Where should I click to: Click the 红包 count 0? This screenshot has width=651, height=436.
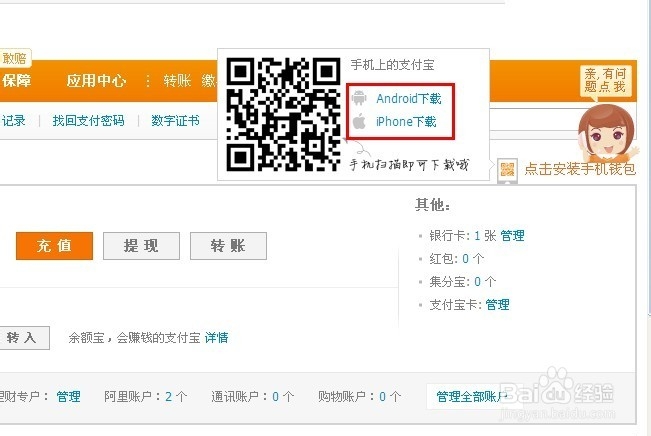click(x=465, y=259)
